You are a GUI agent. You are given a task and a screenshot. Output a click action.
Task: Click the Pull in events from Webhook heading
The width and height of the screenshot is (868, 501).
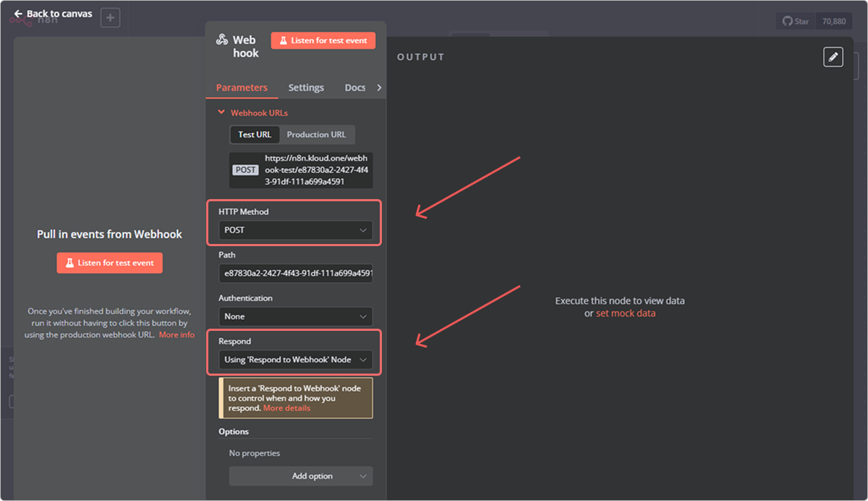pyautogui.click(x=110, y=234)
